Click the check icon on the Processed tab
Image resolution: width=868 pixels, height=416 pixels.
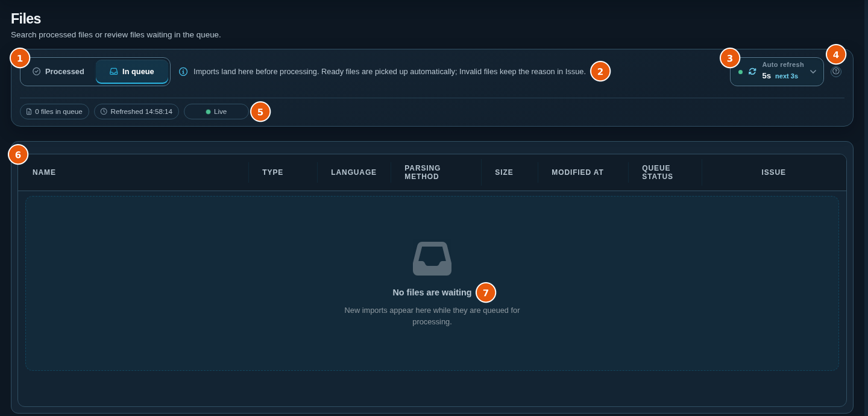pos(37,71)
